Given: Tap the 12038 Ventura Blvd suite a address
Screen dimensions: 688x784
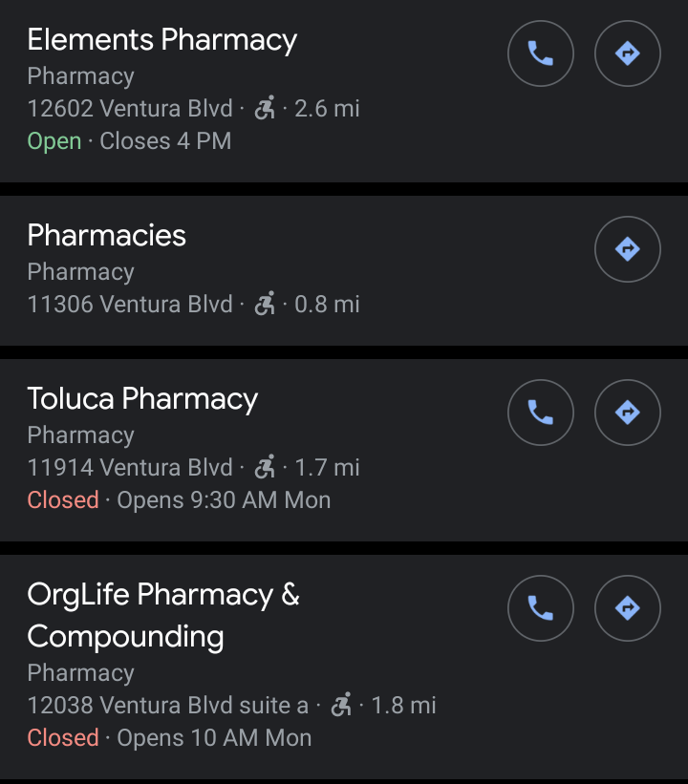Looking at the screenshot, I should click(167, 706).
